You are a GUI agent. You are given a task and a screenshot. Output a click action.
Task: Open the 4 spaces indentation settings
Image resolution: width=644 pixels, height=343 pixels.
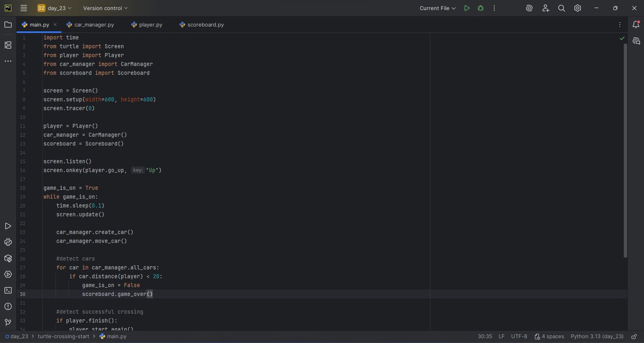553,337
